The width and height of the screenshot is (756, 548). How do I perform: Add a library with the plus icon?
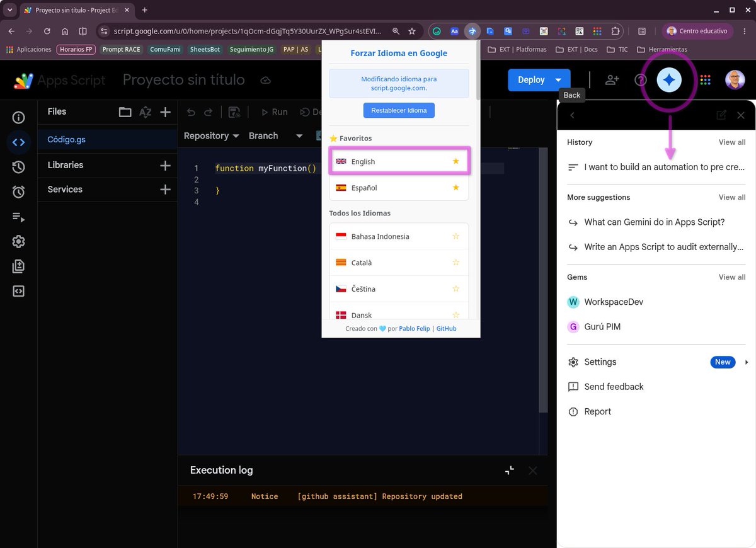[x=166, y=166]
